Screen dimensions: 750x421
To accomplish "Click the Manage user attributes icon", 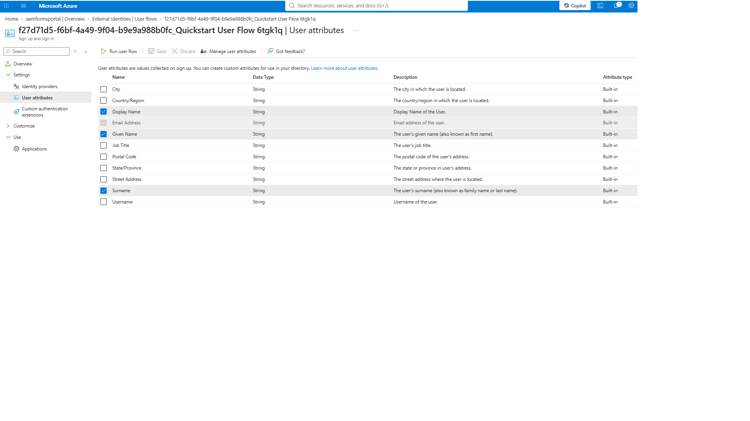I will tap(203, 51).
